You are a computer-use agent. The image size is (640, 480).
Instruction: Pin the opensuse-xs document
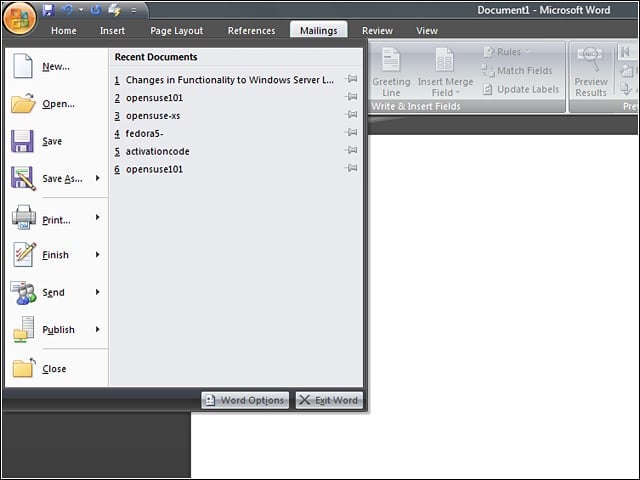351,115
